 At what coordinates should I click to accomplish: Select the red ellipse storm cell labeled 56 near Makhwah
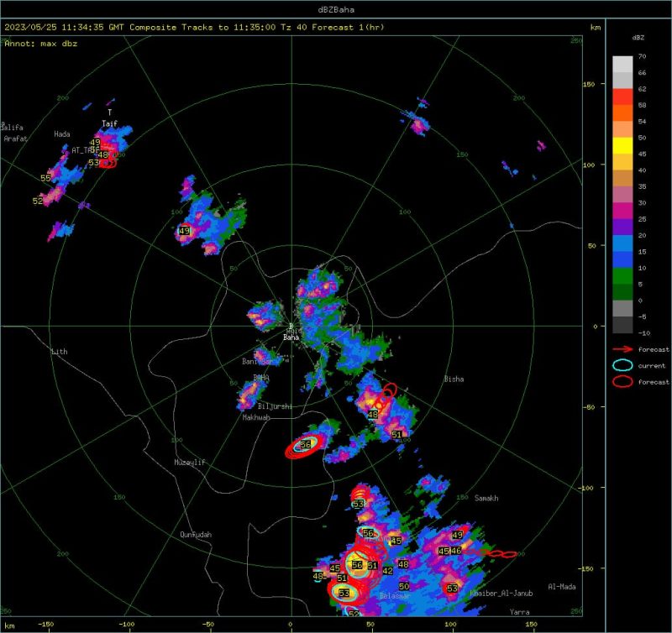coord(302,447)
